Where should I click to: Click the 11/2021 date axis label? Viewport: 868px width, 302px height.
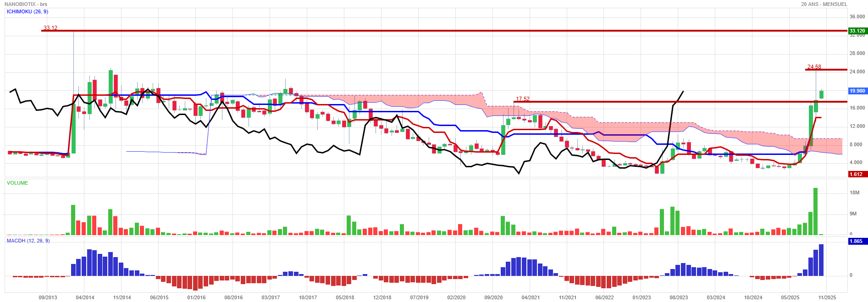[568, 297]
